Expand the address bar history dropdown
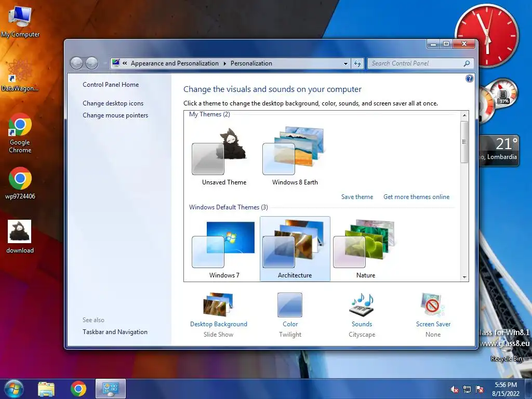The image size is (532, 399). point(345,63)
